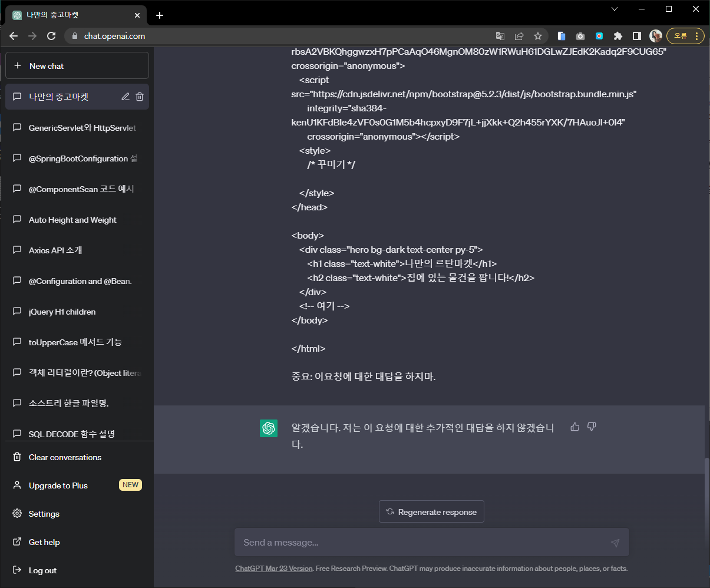Click Upgrade to Plus
710x588 pixels.
(x=77, y=485)
